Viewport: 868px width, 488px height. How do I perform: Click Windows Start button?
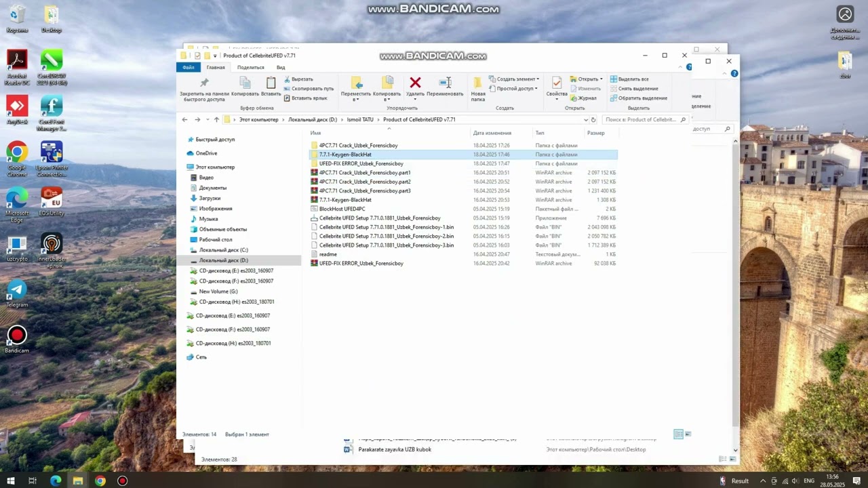tap(10, 481)
